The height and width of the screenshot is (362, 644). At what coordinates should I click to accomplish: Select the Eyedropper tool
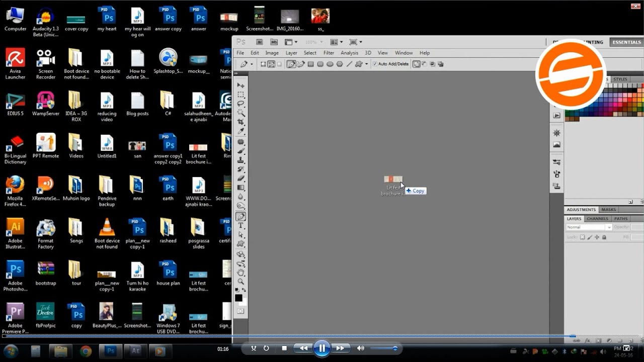(240, 131)
